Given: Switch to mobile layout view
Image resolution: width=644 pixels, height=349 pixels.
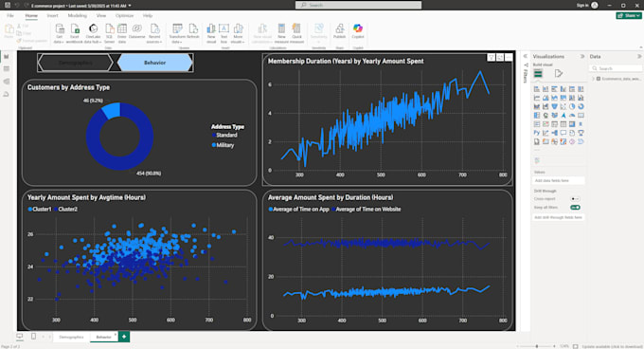Looking at the screenshot, I should click(x=33, y=337).
